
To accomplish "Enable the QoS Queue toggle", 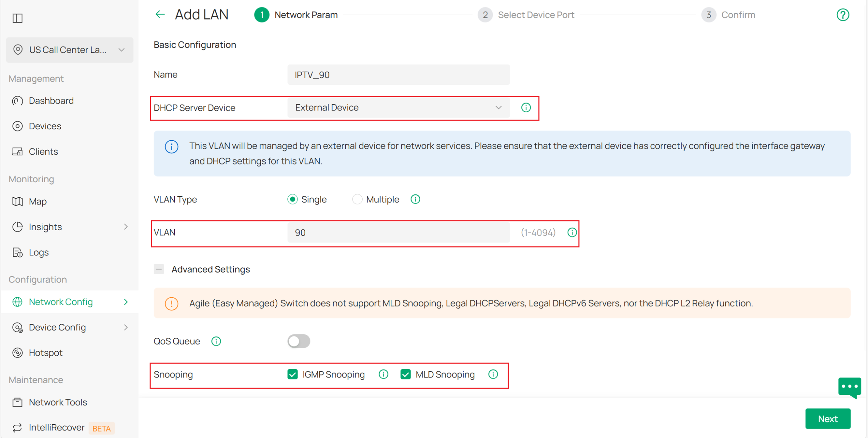I will coord(298,341).
